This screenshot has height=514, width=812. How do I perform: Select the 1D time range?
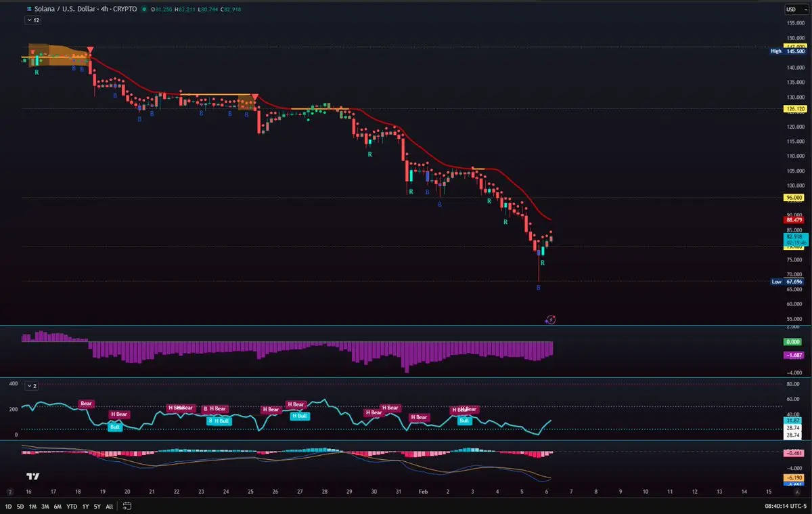(9, 506)
